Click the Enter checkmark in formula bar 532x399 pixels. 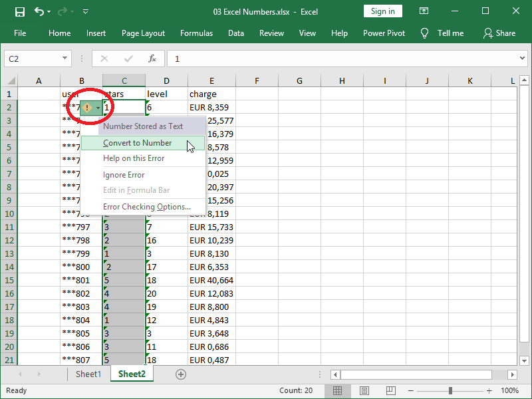[128, 59]
